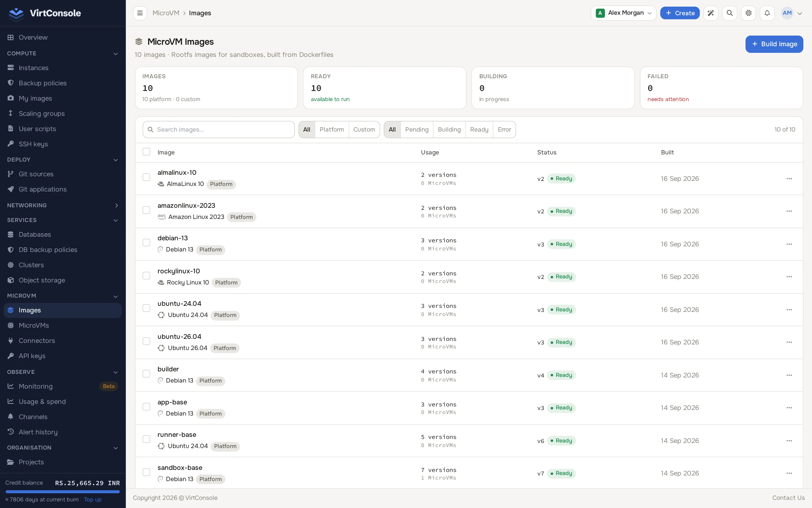Collapse the SERVICES sidebar section

(63, 220)
